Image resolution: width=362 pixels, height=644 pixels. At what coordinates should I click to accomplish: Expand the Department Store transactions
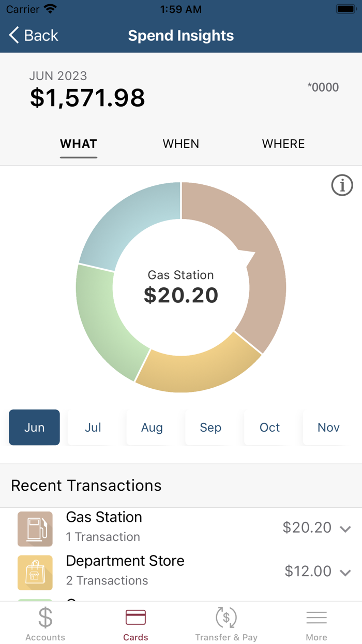coord(344,573)
